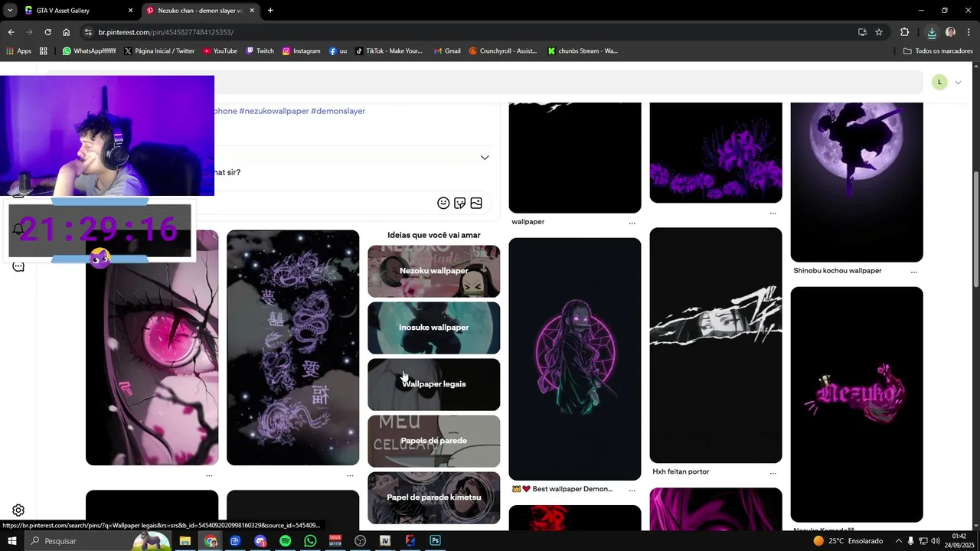Open the sticker picker in comment box
980x551 pixels.
coord(459,203)
